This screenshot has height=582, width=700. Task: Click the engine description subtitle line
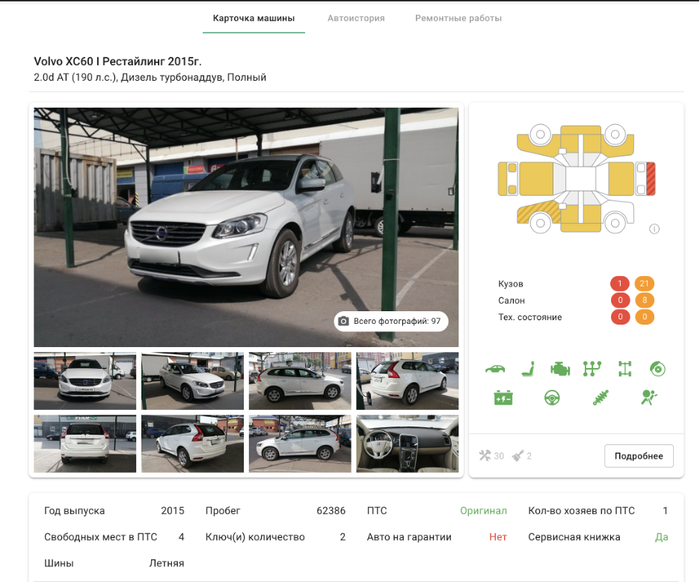click(x=150, y=77)
